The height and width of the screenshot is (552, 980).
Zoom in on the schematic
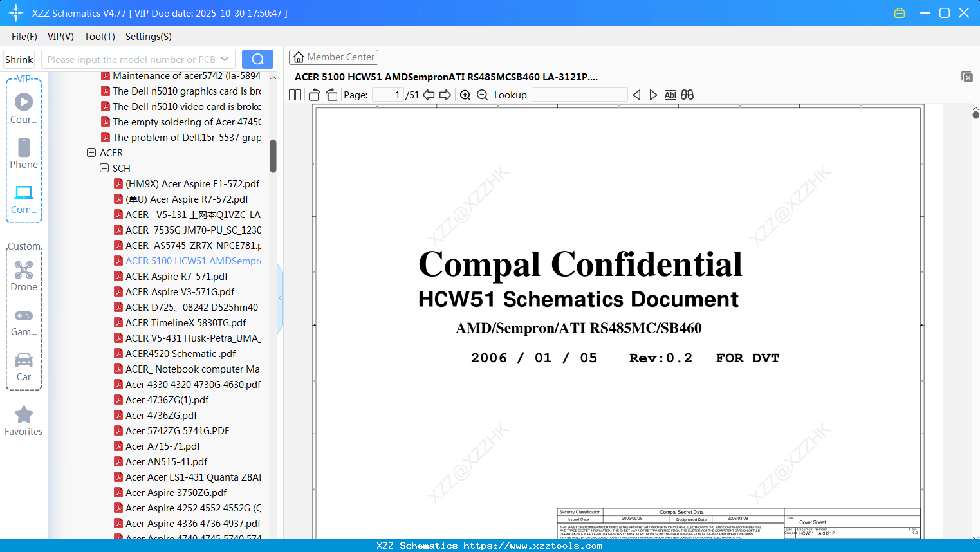(x=465, y=95)
